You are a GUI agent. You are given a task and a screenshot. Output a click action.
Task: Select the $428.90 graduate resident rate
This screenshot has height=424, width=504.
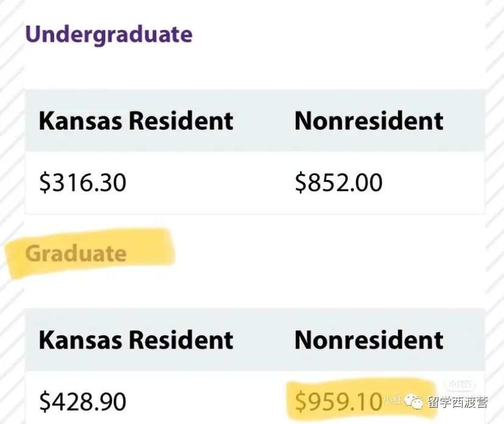[83, 401]
